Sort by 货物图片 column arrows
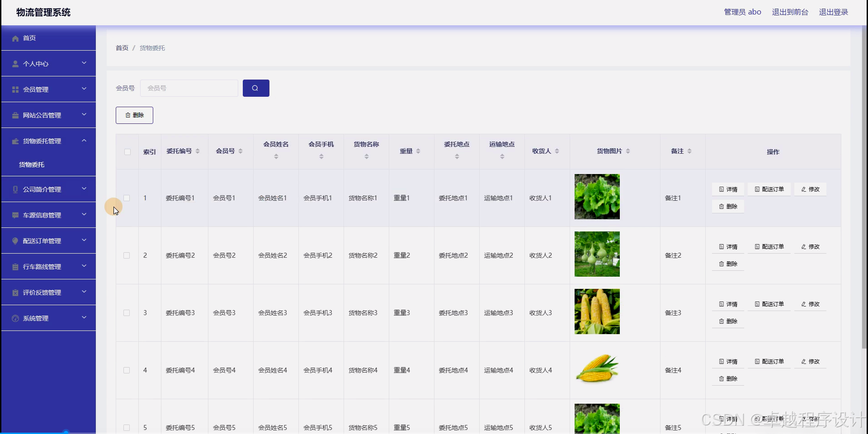The height and width of the screenshot is (434, 868). pyautogui.click(x=628, y=151)
